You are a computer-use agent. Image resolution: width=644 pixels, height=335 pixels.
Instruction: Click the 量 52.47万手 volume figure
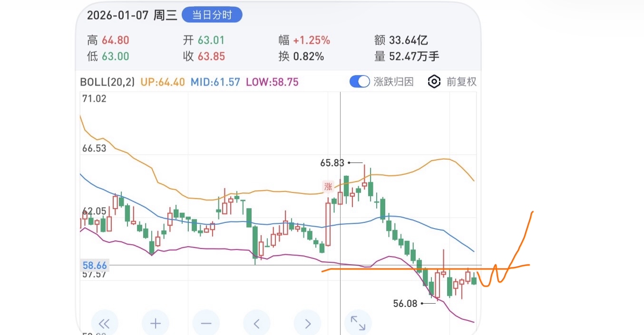(x=407, y=57)
